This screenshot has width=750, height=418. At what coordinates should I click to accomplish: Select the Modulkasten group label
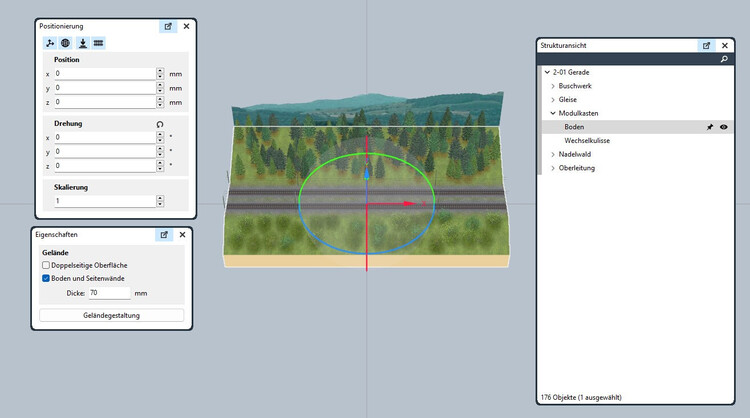[578, 113]
